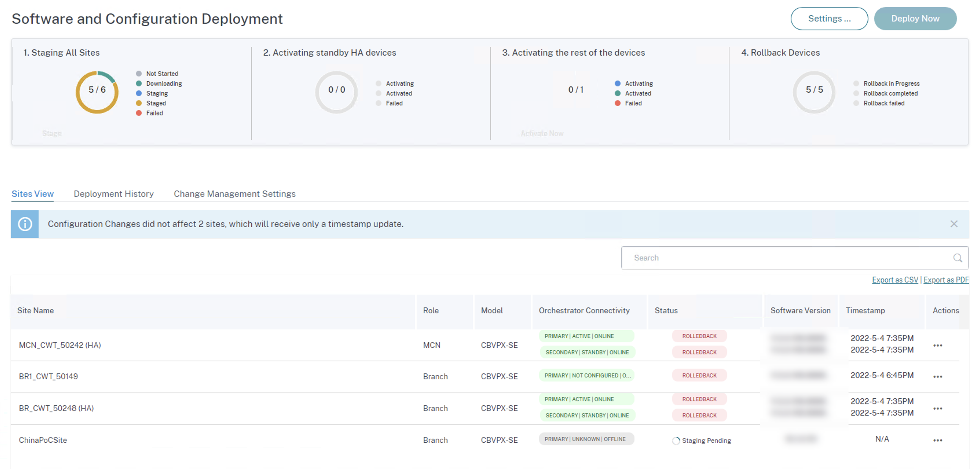Export the table as PDF
The height and width of the screenshot is (469, 980).
click(x=946, y=280)
